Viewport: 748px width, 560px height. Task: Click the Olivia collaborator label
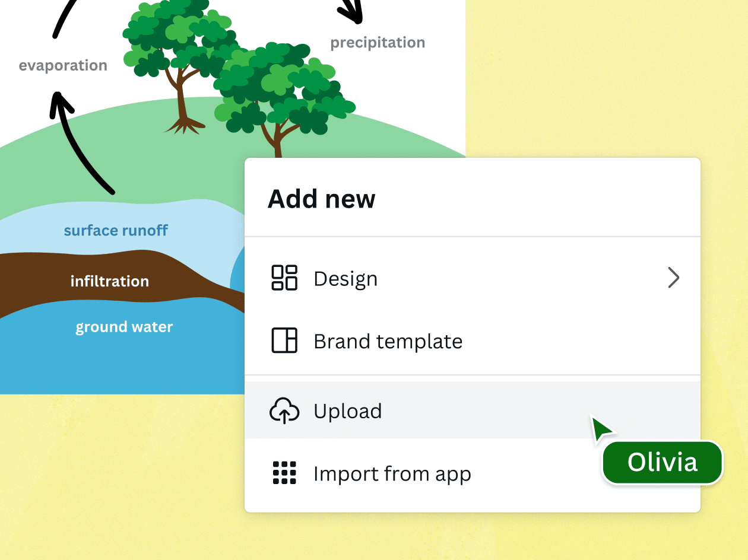coord(662,463)
